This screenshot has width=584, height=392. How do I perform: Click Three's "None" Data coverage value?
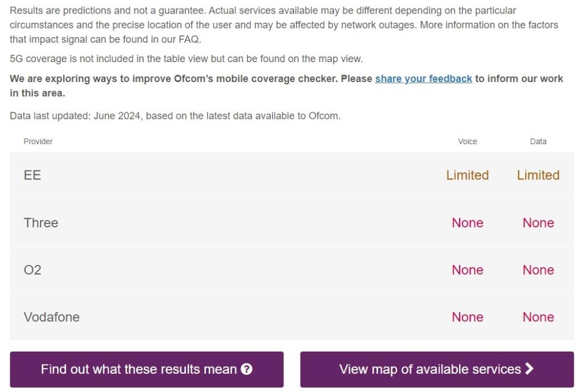(538, 223)
